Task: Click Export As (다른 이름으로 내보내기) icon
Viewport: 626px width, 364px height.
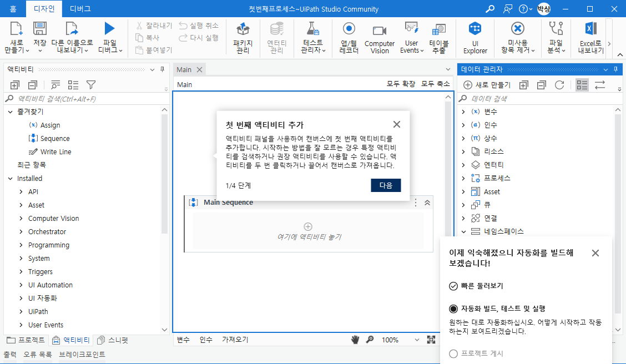Action: point(72,29)
